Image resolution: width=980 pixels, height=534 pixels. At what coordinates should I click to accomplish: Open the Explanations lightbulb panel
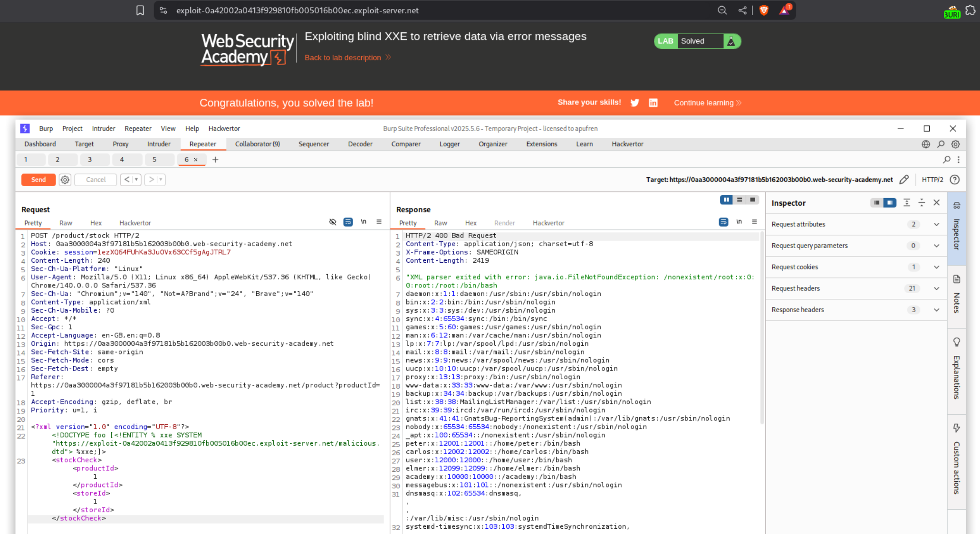[957, 342]
